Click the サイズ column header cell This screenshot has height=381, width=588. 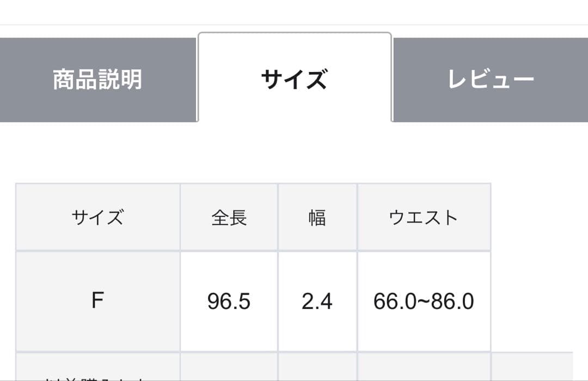point(97,217)
